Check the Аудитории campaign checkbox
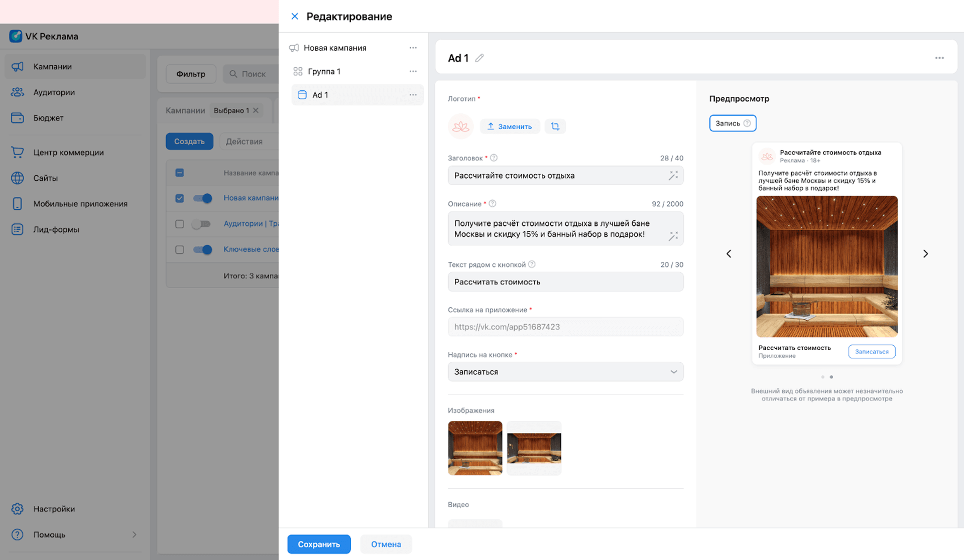The width and height of the screenshot is (964, 560). 179,224
